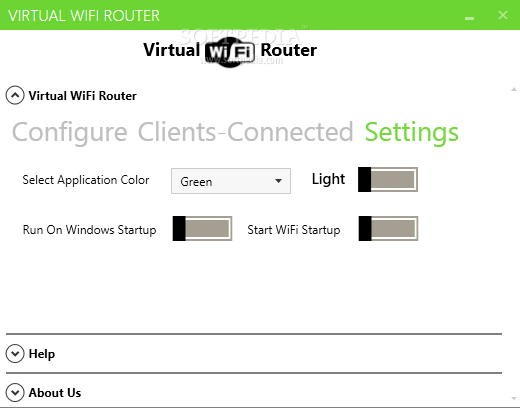Close the Virtual WiFi Router window
Viewport: 520px width, 408px height.
pyautogui.click(x=503, y=15)
